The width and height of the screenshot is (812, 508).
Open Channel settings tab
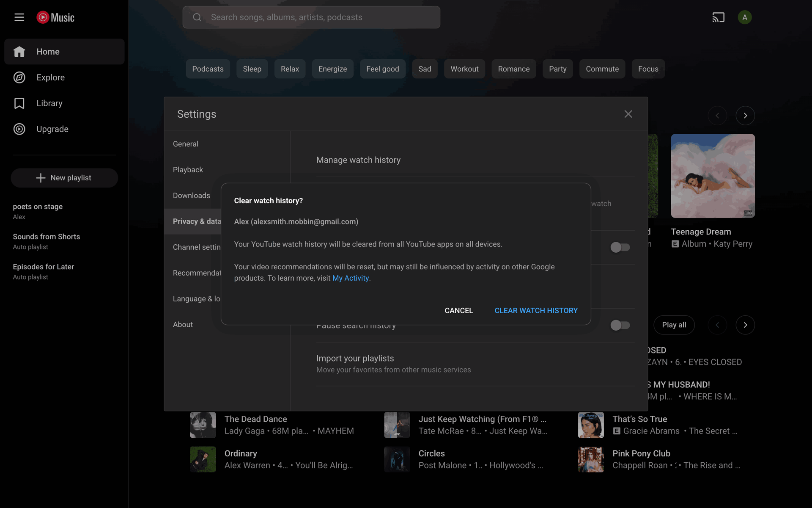pos(192,247)
